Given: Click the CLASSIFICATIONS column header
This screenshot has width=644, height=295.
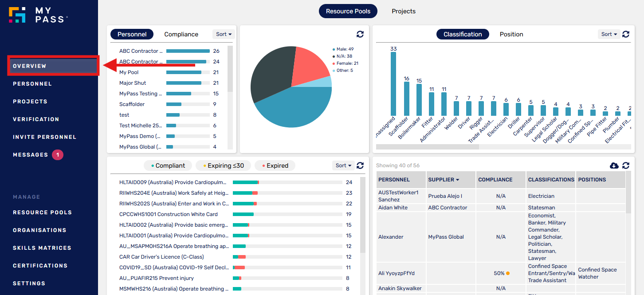Looking at the screenshot, I should pos(550,180).
